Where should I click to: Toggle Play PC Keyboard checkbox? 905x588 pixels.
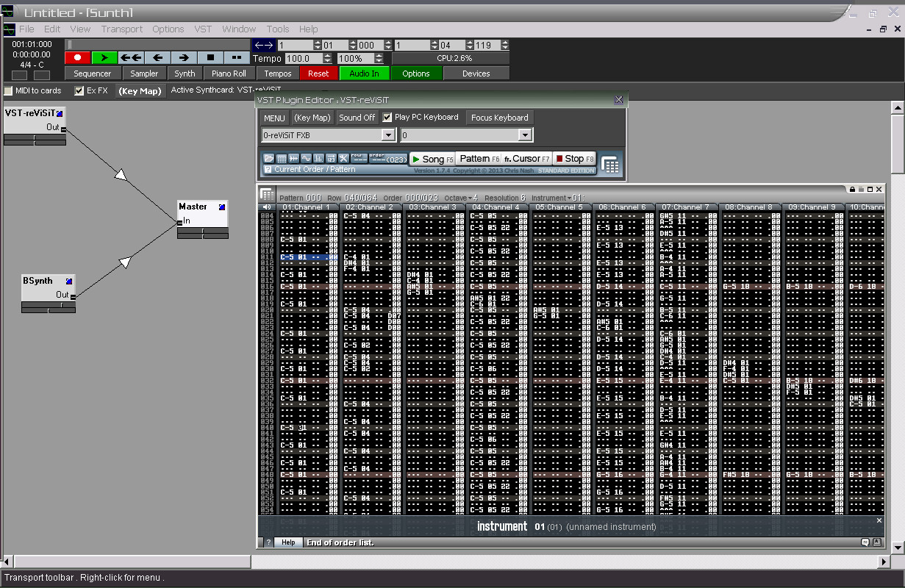pos(387,118)
